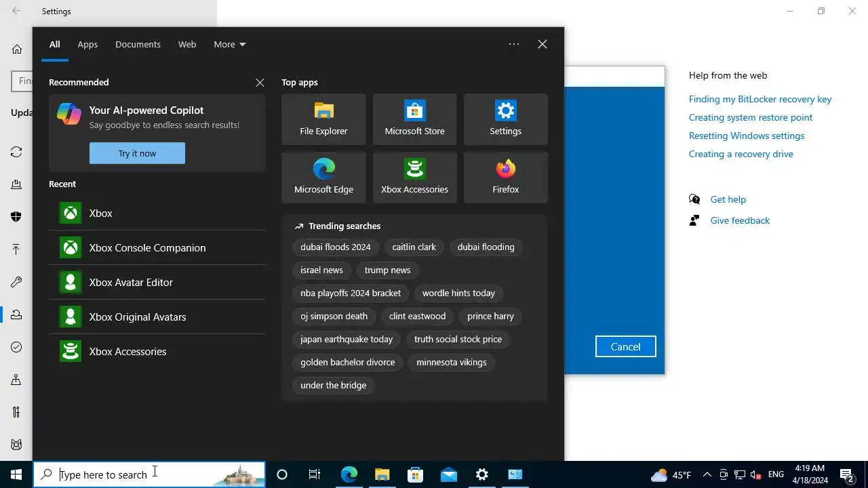This screenshot has width=868, height=488.
Task: Open File Explorer from Top apps
Action: pos(323,119)
